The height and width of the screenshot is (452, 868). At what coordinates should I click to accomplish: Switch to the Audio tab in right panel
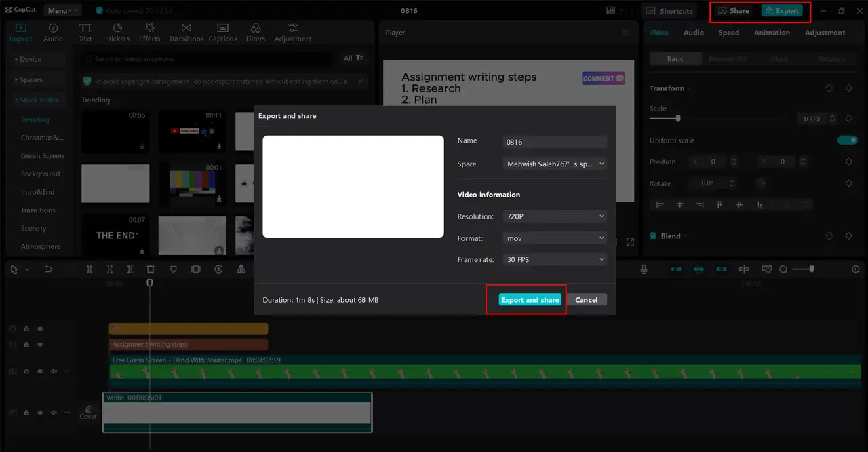tap(694, 32)
